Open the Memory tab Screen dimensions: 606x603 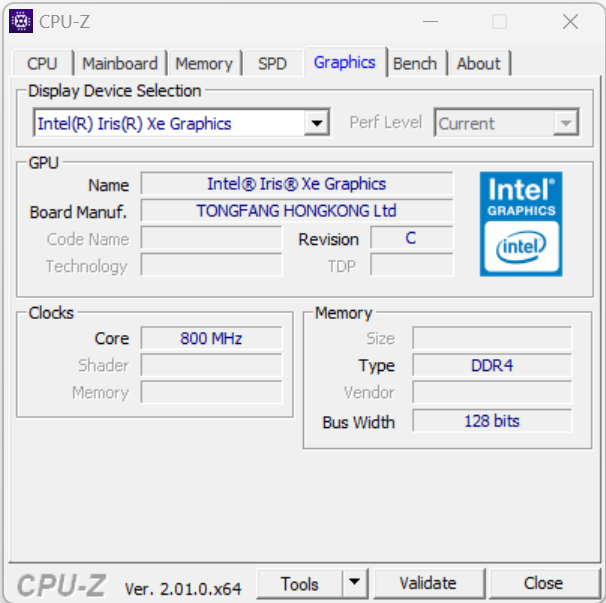pos(204,63)
